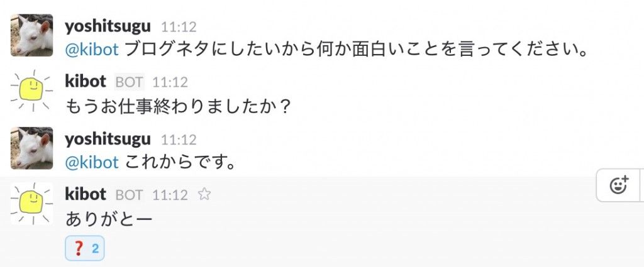Click the BOT badge on the ありがとー message
Screen dimensions: 644x267
pos(130,195)
